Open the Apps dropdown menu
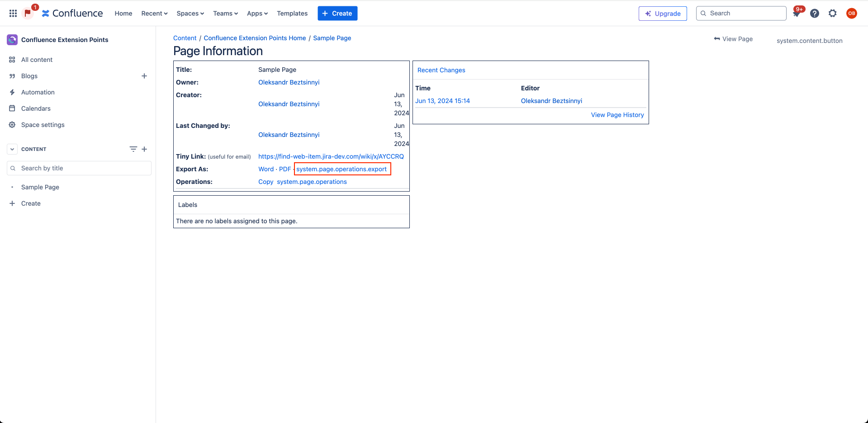The height and width of the screenshot is (423, 868). coord(257,14)
